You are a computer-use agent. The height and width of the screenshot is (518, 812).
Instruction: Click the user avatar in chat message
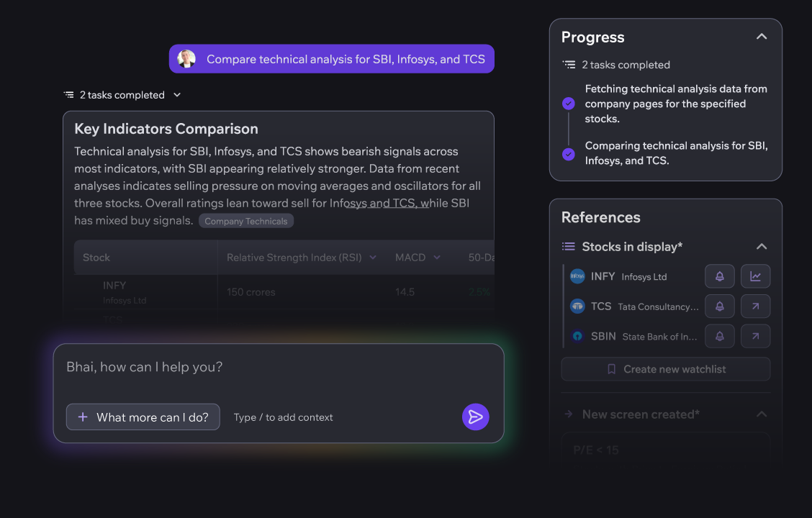click(x=187, y=59)
